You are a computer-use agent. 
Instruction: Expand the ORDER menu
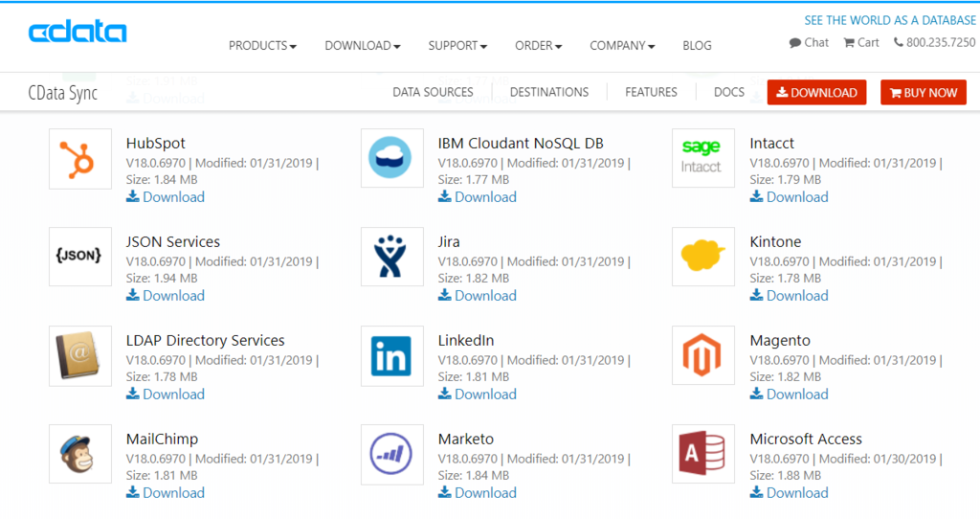[538, 46]
